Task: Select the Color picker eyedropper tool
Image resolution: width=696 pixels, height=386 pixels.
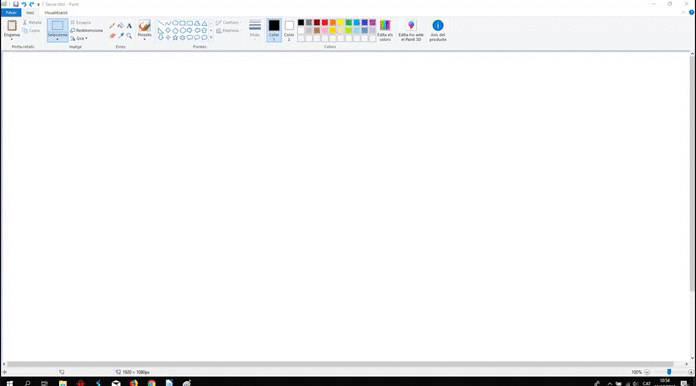Action: click(x=121, y=35)
